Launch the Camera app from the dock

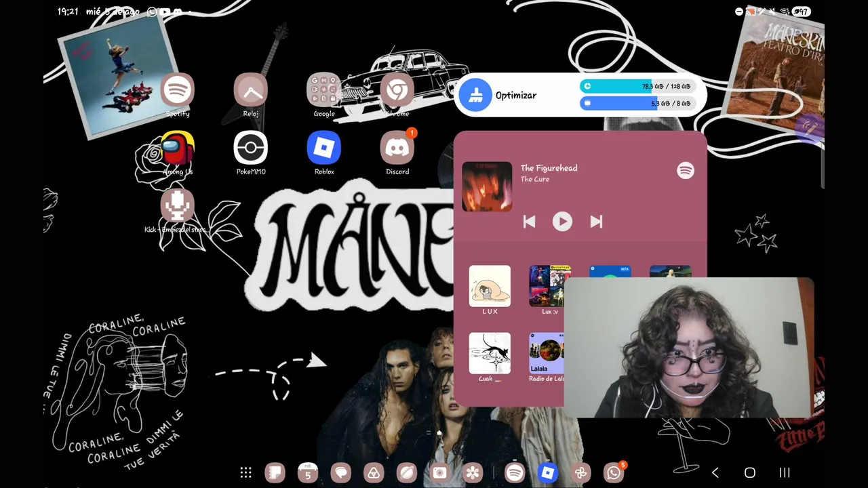click(440, 473)
